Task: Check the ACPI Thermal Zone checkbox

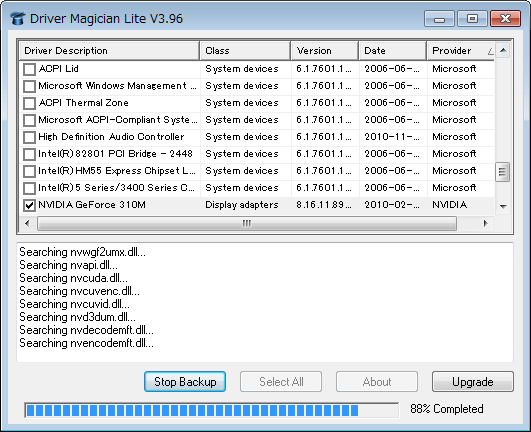Action: click(29, 103)
